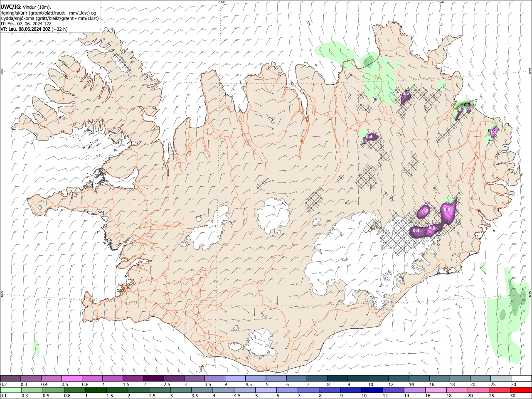Viewport: 532px width, 399px height.
Task: Click the UWC/IG title text
Action: click(10, 6)
